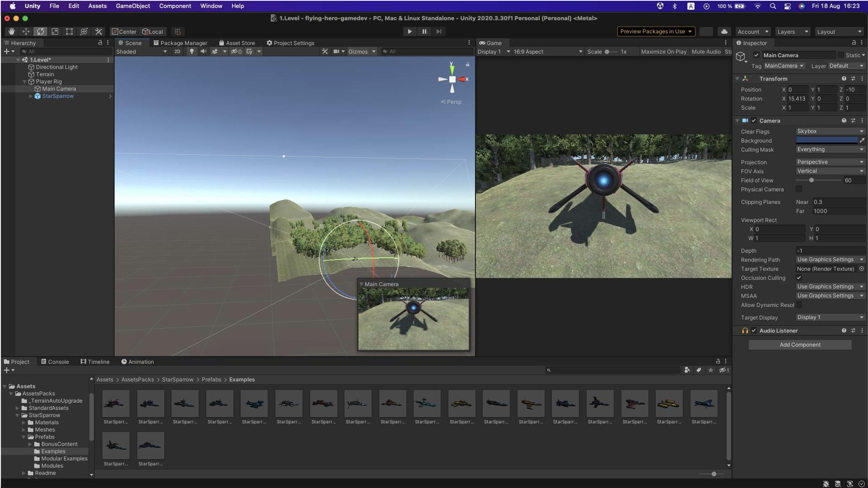Click Preview Packages in Use button
Image resolution: width=868 pixels, height=488 pixels.
click(656, 32)
